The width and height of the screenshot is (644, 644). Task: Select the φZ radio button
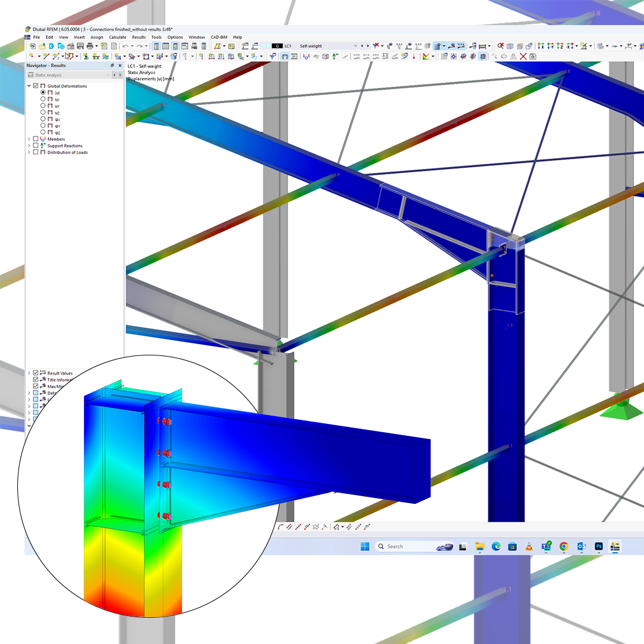(43, 132)
